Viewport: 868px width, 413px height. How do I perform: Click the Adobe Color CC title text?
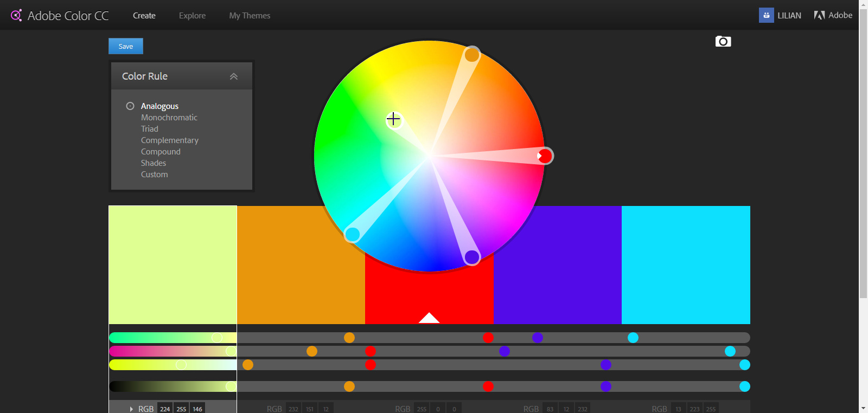68,16
